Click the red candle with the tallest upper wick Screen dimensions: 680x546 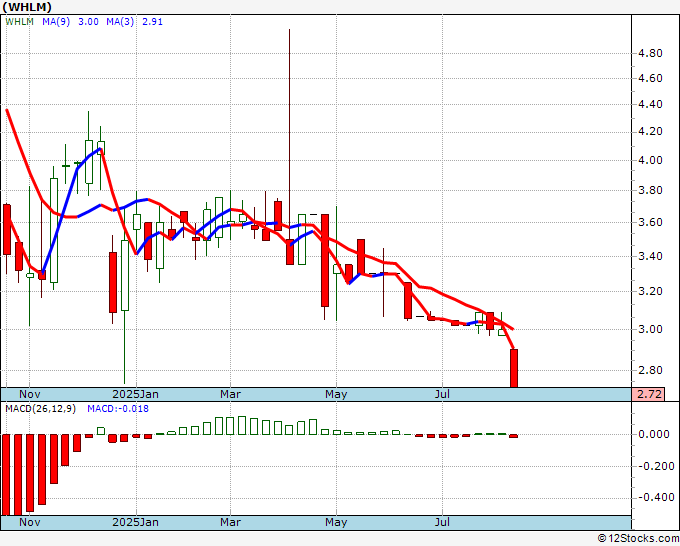pos(290,252)
